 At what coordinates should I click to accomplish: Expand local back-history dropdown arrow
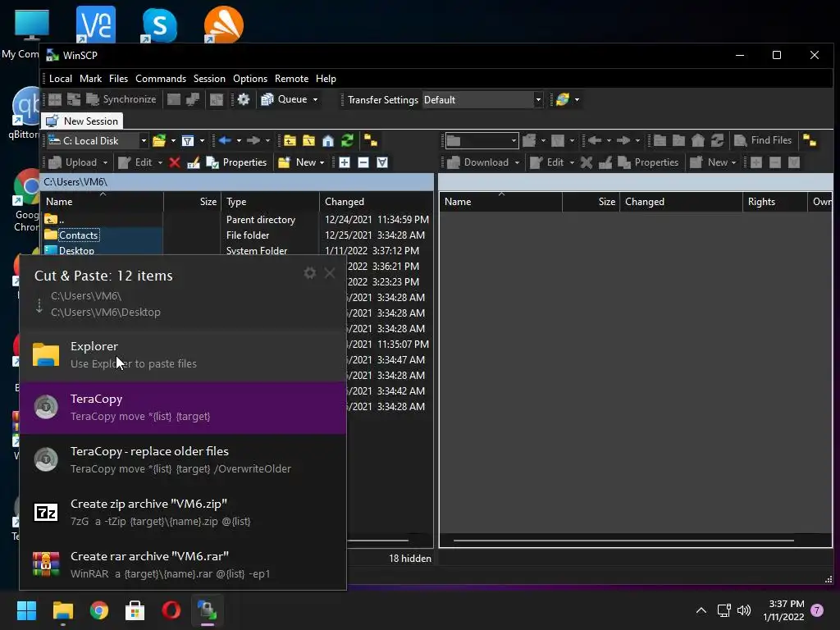(x=239, y=141)
